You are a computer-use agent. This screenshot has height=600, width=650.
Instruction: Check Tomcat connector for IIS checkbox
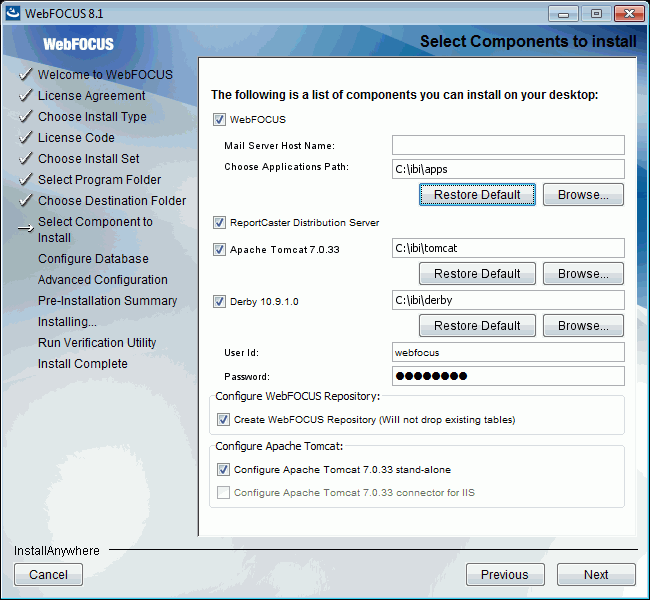(223, 493)
